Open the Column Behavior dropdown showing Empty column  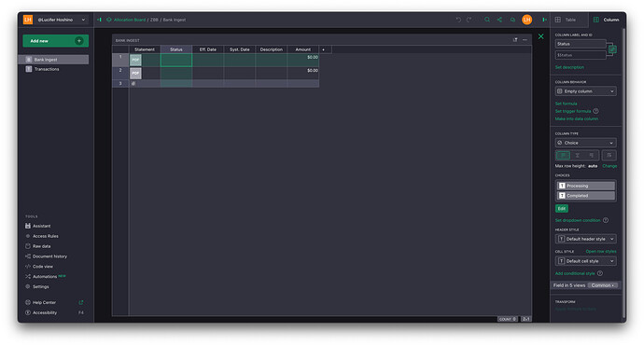pyautogui.click(x=586, y=91)
